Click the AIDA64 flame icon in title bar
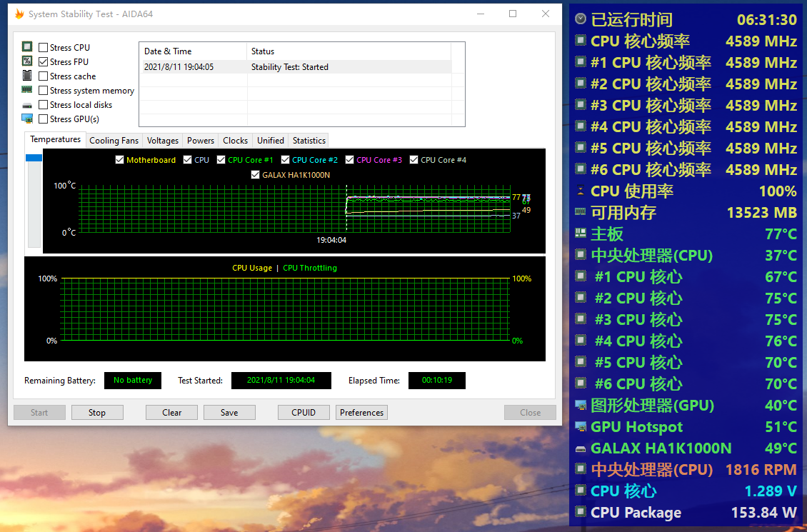Viewport: 807px width, 532px height. click(x=19, y=14)
